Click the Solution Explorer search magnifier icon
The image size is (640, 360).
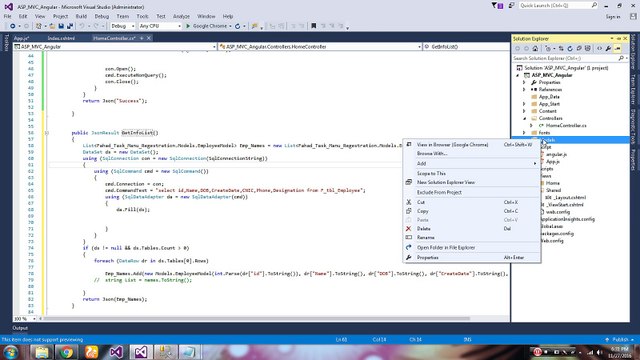coord(621,58)
